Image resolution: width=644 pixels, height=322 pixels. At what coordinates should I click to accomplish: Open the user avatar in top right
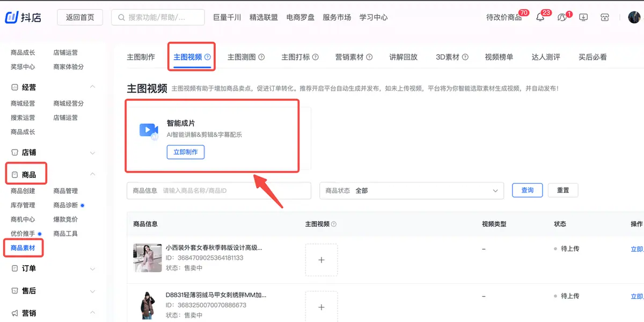coord(634,17)
